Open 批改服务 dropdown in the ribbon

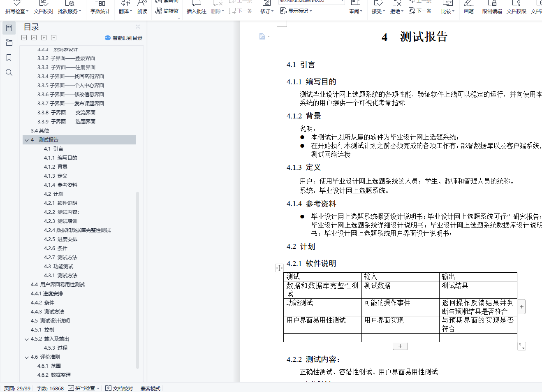coord(69,7)
